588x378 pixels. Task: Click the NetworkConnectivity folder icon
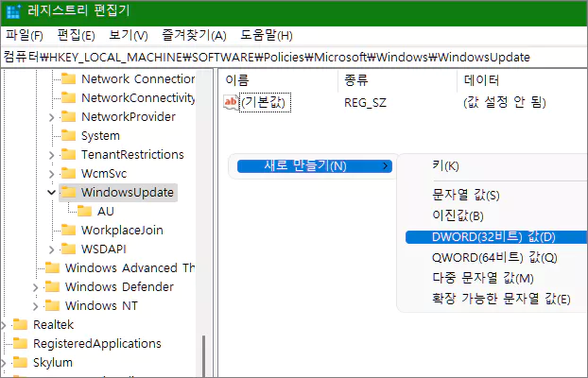(69, 97)
